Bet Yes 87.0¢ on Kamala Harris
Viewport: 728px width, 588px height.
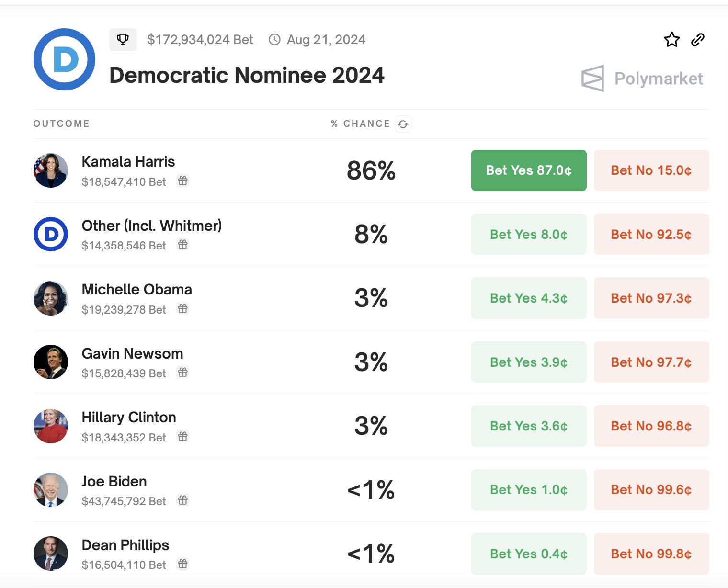click(529, 170)
